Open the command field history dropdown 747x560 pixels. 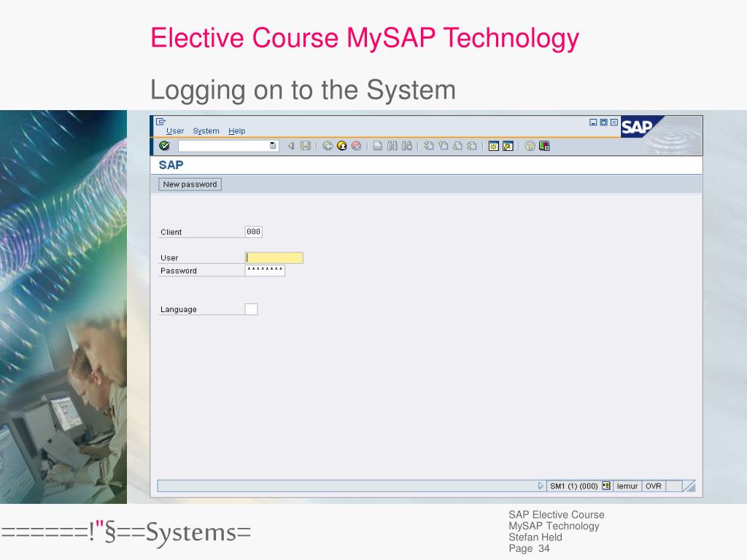[273, 146]
